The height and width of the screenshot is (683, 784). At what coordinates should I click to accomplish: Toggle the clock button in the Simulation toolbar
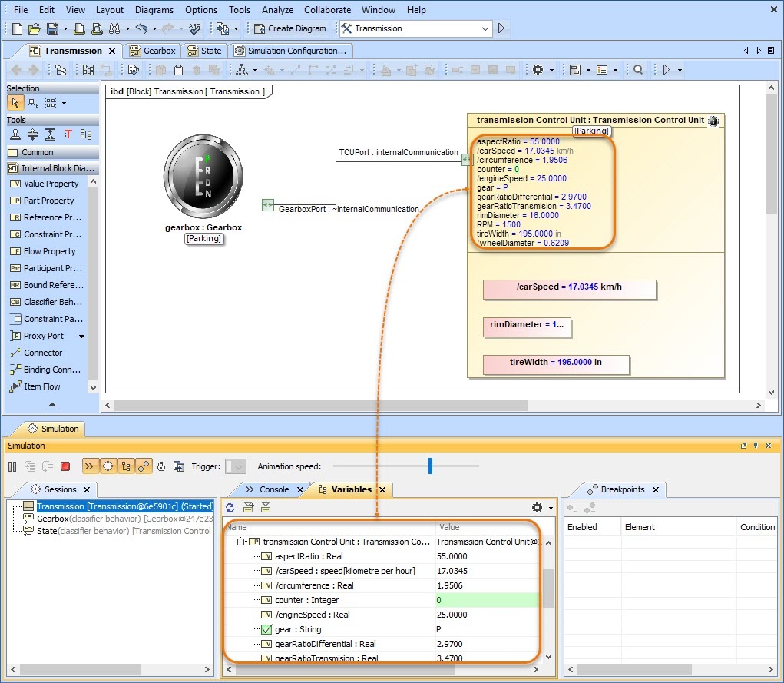point(108,466)
